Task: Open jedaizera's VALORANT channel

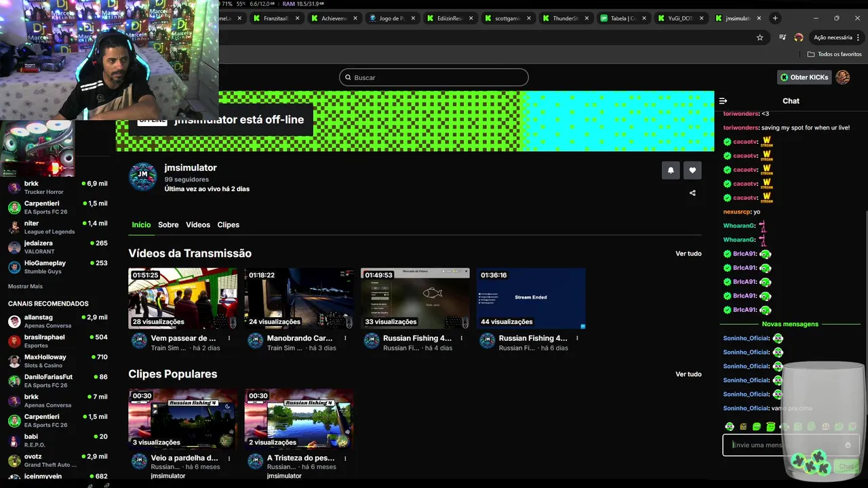Action: pyautogui.click(x=58, y=247)
